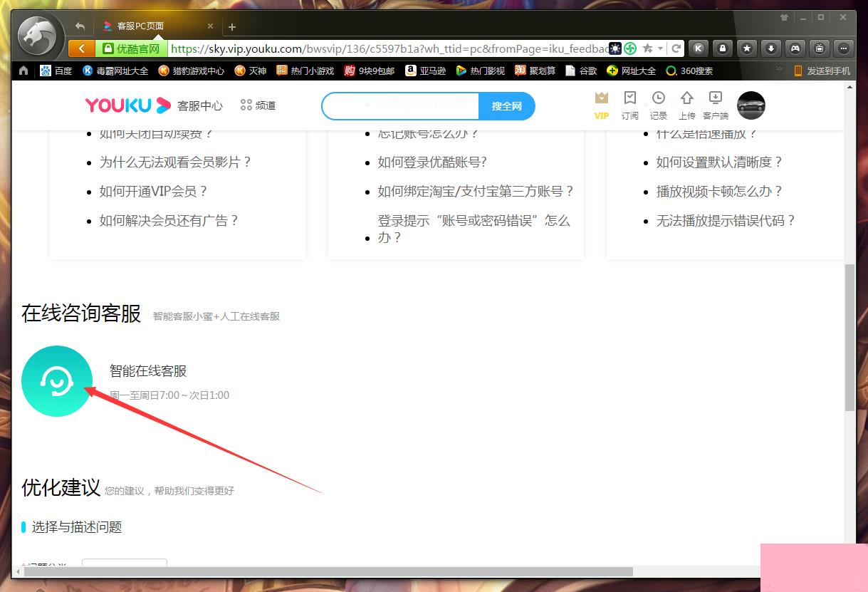Bookmark this page with the star icon
Screen dimensions: 868x592
click(647, 48)
